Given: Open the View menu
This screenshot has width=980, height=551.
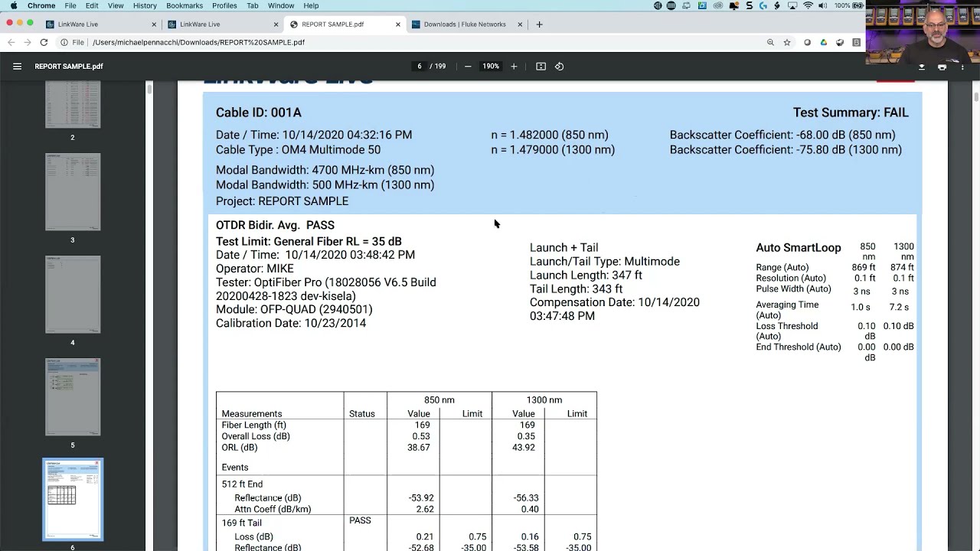Looking at the screenshot, I should pyautogui.click(x=116, y=5).
